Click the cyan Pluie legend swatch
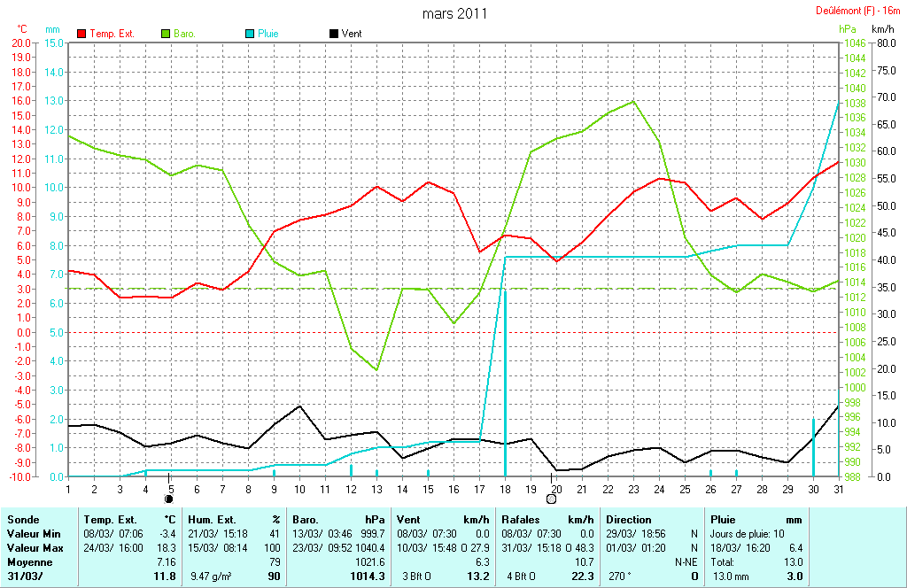Screen dimensions: 907x588 (250, 34)
